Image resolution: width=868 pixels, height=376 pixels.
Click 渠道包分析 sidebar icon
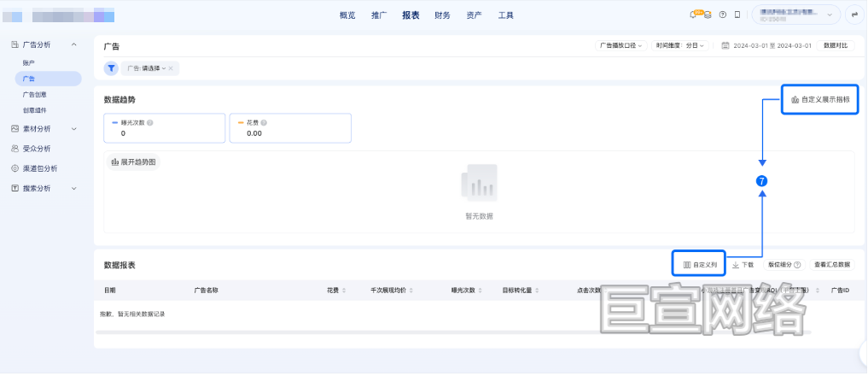pyautogui.click(x=15, y=168)
